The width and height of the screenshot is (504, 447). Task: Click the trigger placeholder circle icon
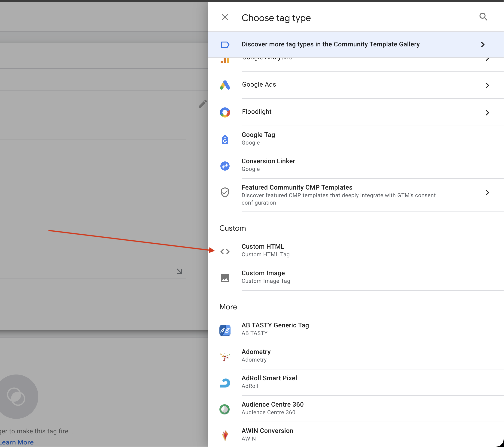point(16,397)
